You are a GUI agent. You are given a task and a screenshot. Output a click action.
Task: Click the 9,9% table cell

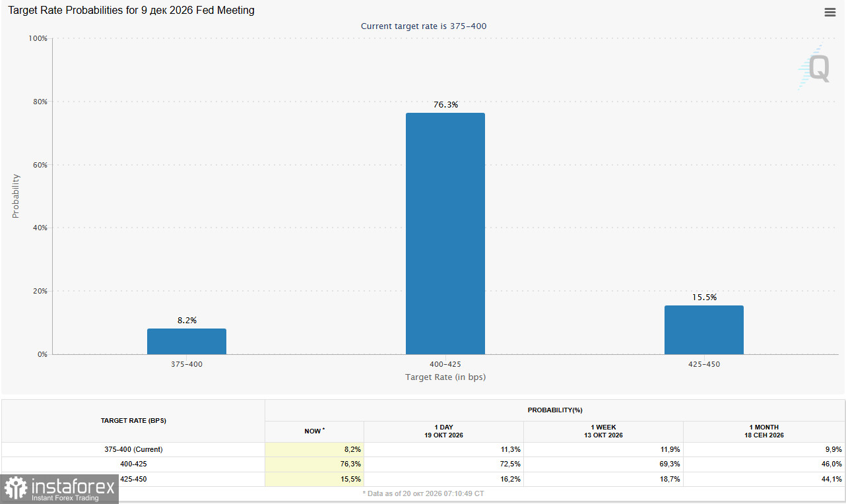point(764,449)
